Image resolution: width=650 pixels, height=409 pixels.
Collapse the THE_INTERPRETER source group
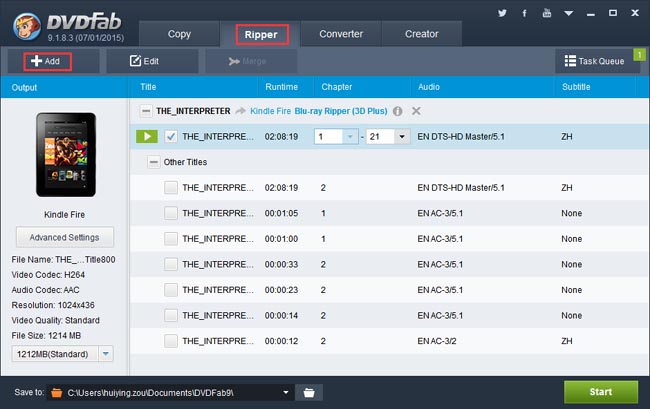146,111
